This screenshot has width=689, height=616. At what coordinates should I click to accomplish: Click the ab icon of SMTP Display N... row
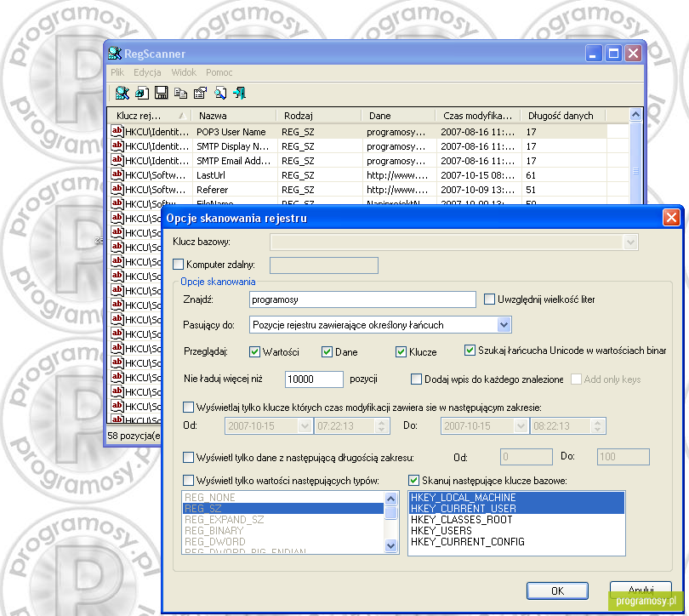click(x=117, y=145)
